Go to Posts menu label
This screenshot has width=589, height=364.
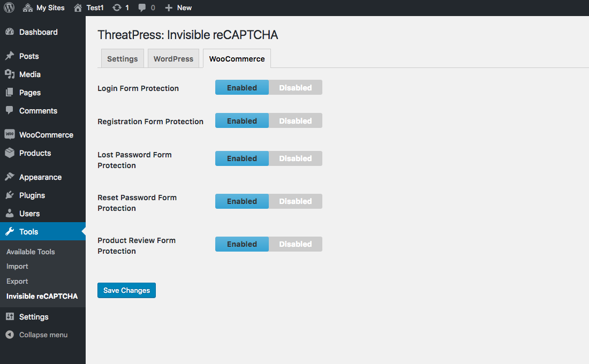[29, 56]
